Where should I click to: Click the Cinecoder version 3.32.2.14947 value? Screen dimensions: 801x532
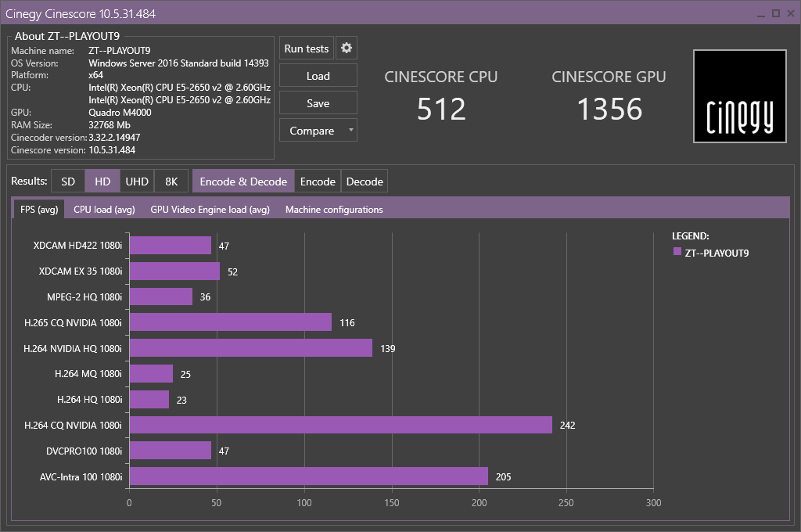pyautogui.click(x=114, y=138)
